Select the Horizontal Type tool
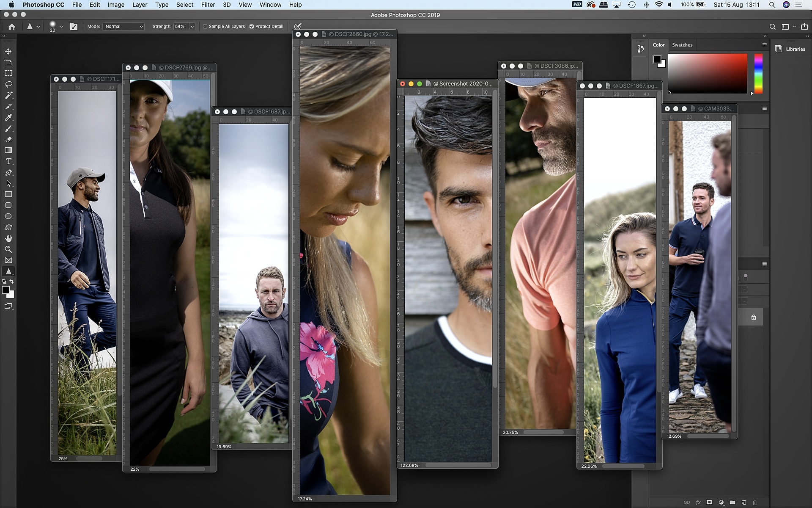 click(x=8, y=161)
